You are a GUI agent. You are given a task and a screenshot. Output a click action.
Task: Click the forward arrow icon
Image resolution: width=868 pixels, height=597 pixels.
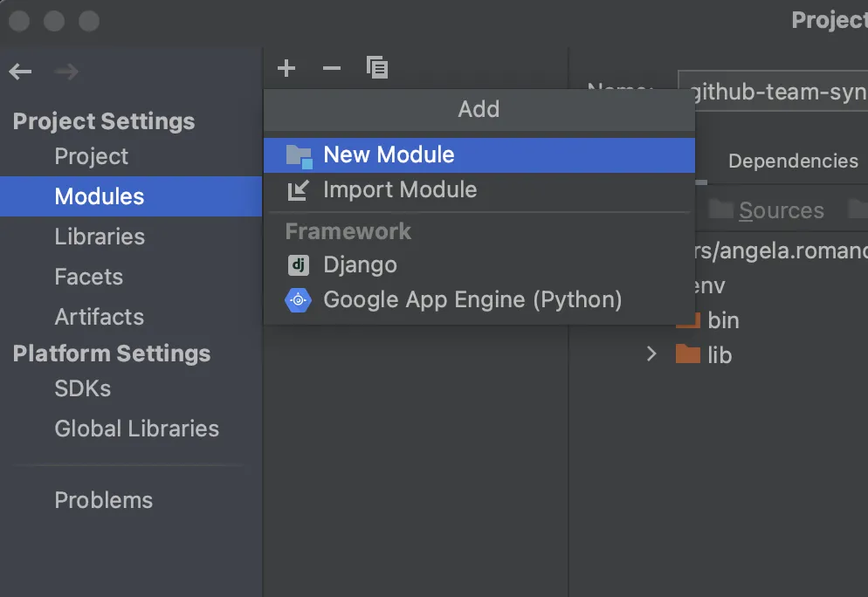tap(66, 72)
